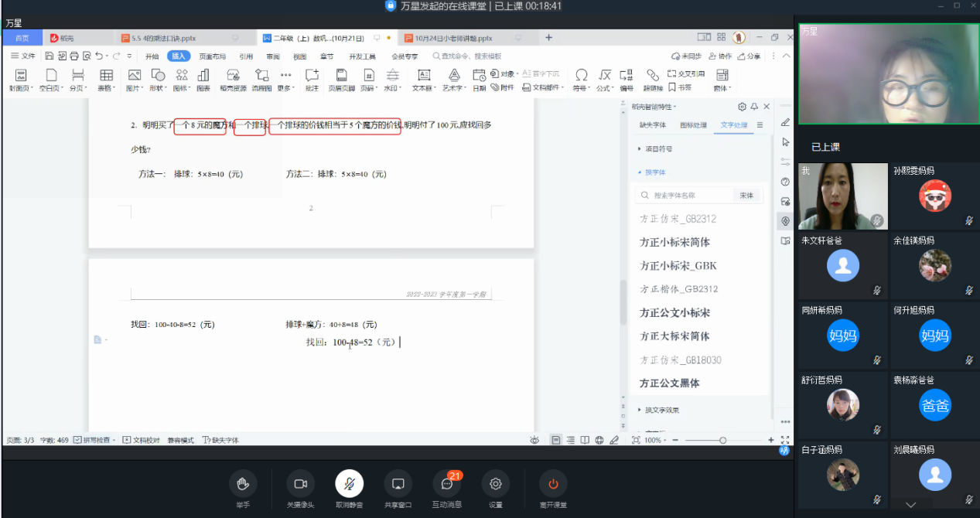Toggle the 取消静音 microphone button
Image resolution: width=980 pixels, height=518 pixels.
pyautogui.click(x=349, y=489)
